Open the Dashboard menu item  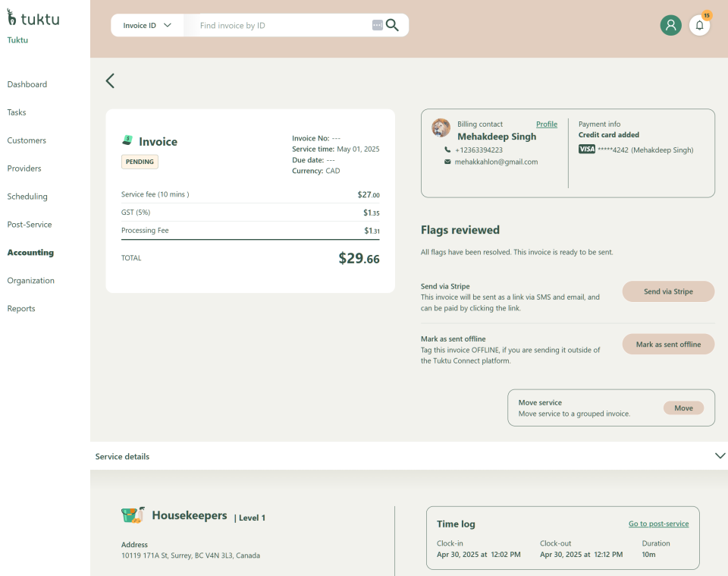(27, 84)
